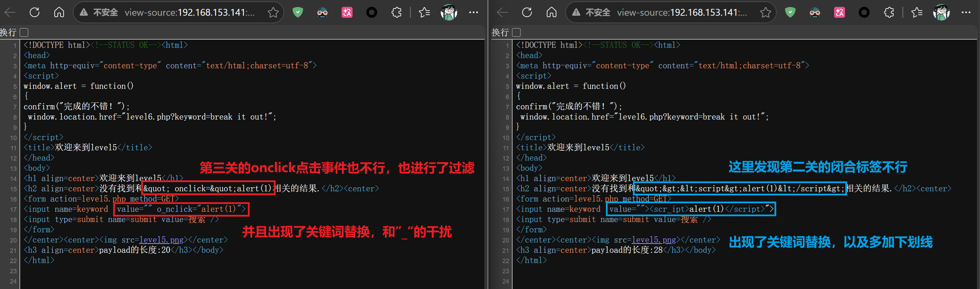Viewport: 980px width, 289px height.
Task: Open favorites list in right browser
Action: (x=917, y=13)
